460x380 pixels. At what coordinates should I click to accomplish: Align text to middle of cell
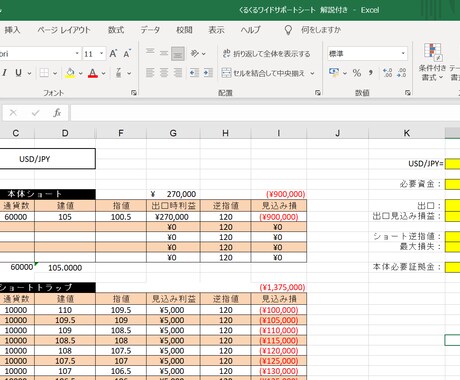164,53
